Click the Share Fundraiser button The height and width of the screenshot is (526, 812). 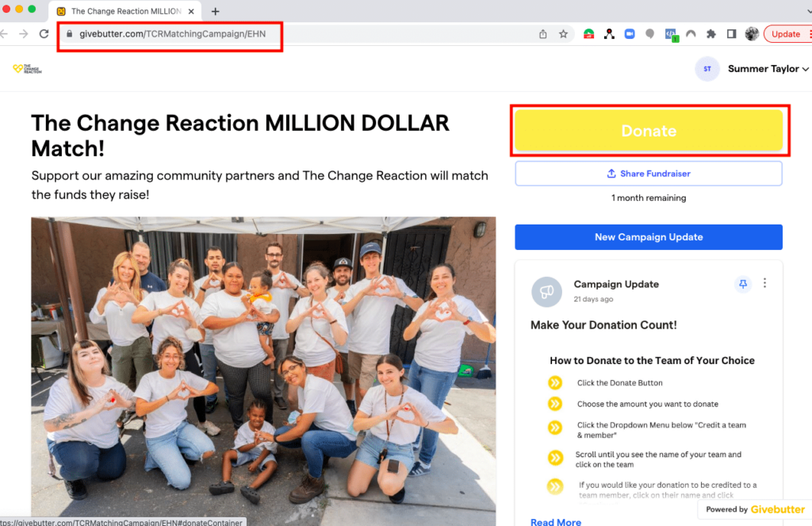click(649, 174)
